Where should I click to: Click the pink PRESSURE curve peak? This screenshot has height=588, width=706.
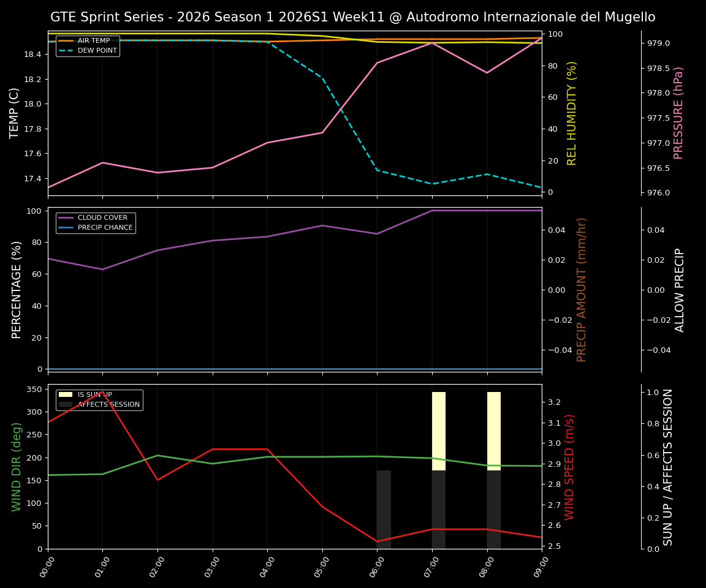click(x=432, y=44)
